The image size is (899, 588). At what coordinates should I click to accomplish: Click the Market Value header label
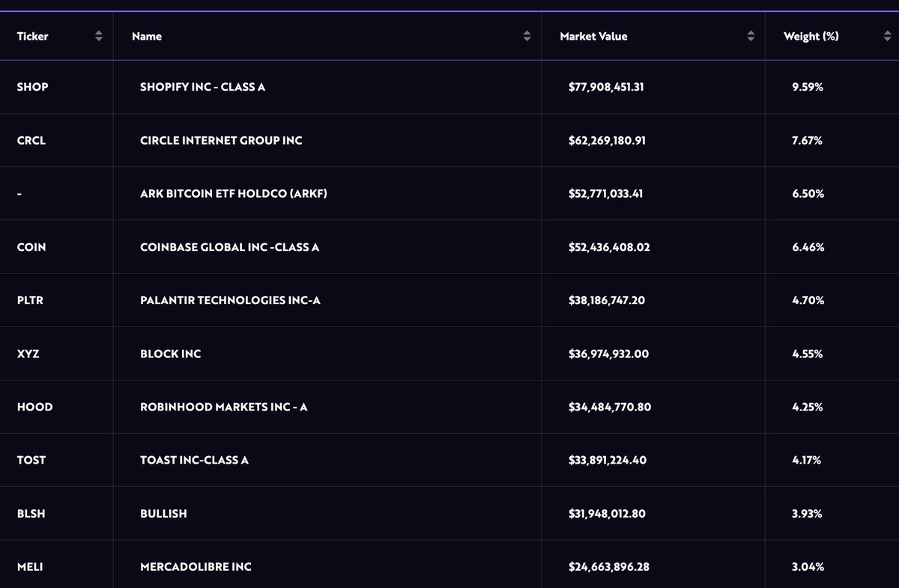tap(593, 36)
